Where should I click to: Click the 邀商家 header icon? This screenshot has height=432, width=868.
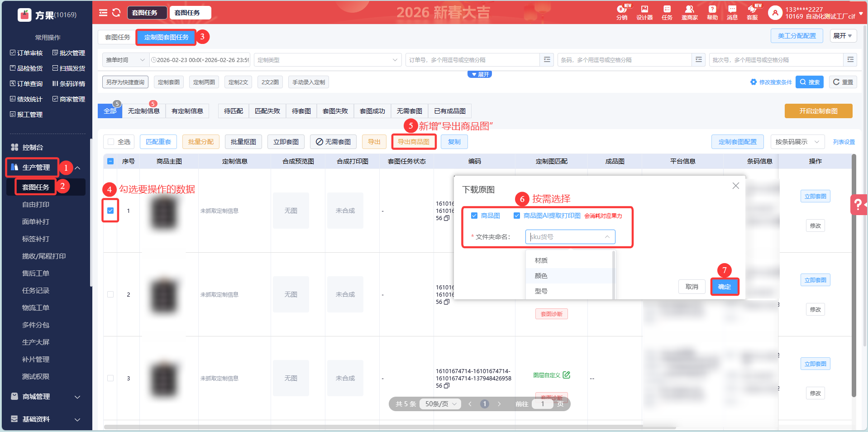(690, 12)
